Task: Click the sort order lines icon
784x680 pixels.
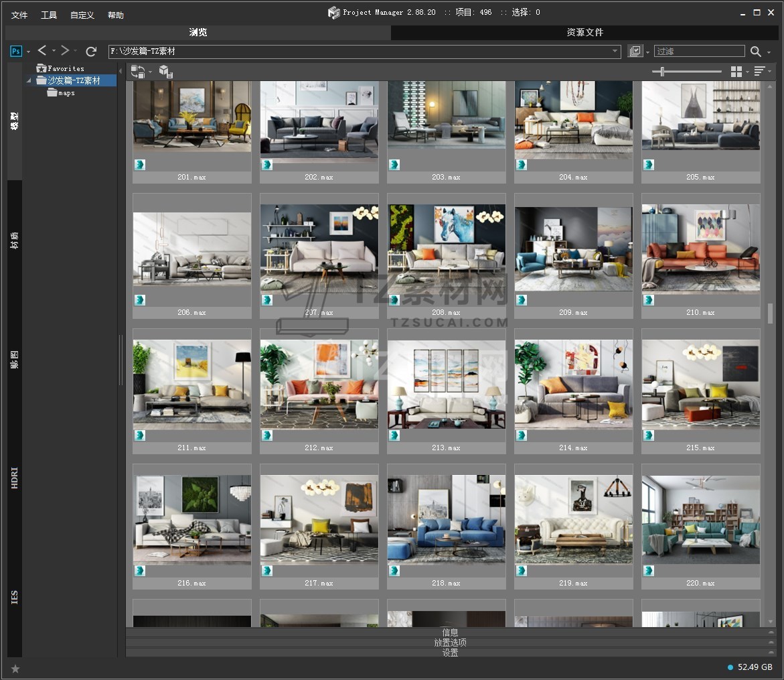Action: tap(759, 72)
